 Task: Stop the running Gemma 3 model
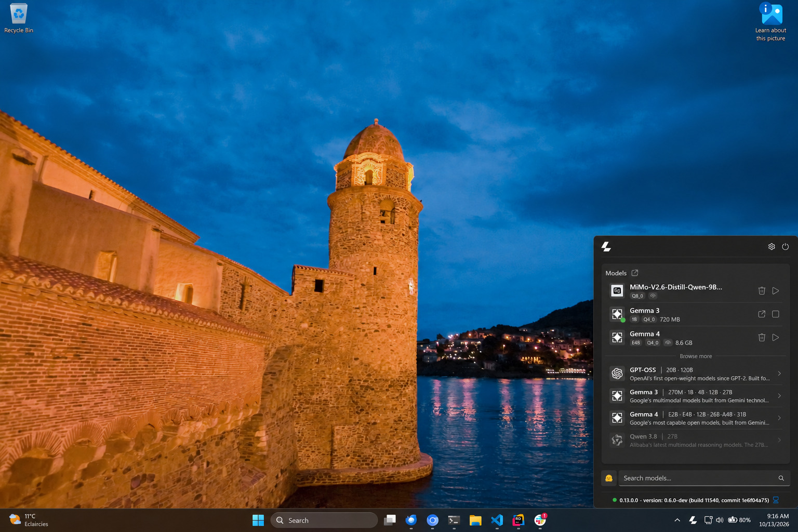(776, 314)
